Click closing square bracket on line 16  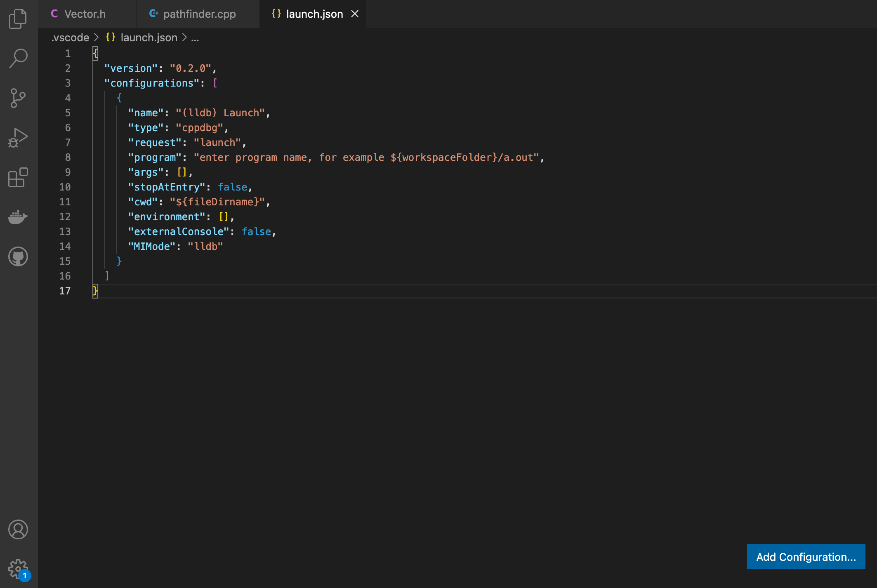[107, 276]
